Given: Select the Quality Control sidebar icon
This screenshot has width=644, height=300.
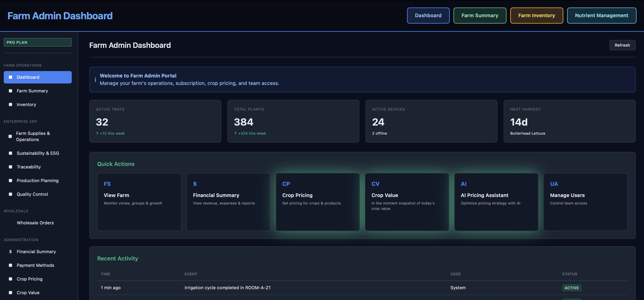Looking at the screenshot, I should (x=10, y=194).
